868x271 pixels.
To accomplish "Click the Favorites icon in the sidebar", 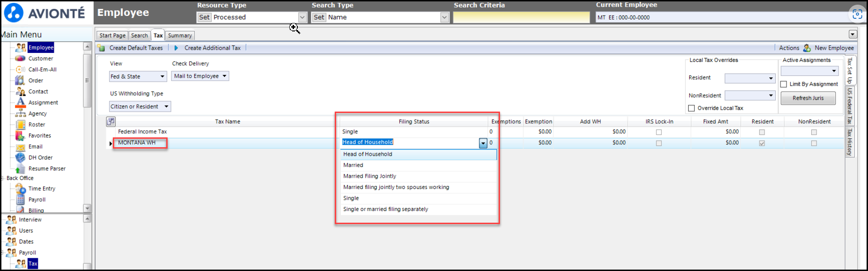I will 20,135.
